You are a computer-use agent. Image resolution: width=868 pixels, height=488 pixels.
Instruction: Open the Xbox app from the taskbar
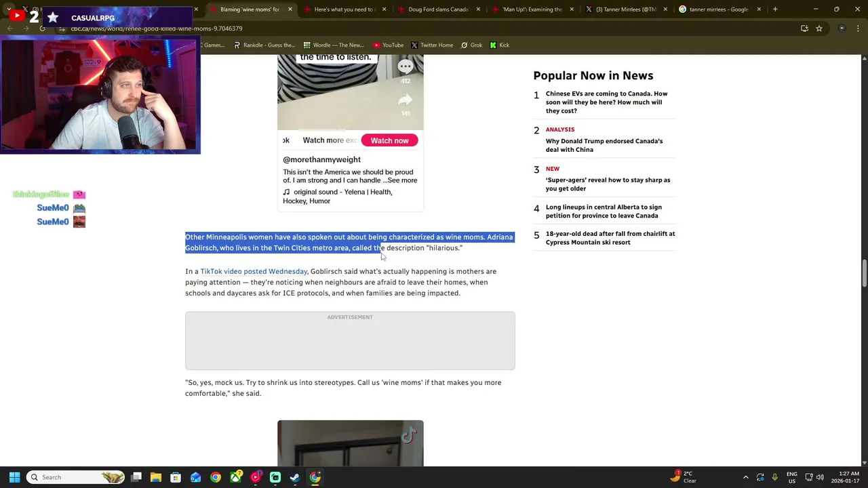[x=235, y=477]
